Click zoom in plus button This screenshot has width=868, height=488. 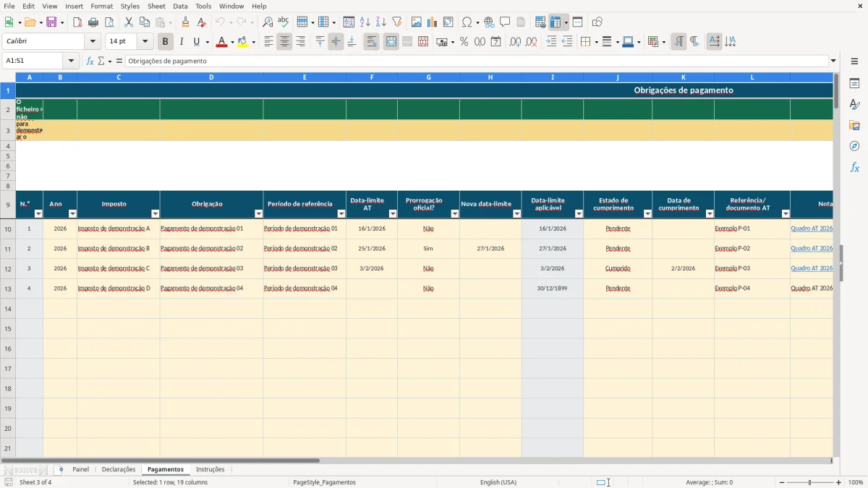pos(838,482)
